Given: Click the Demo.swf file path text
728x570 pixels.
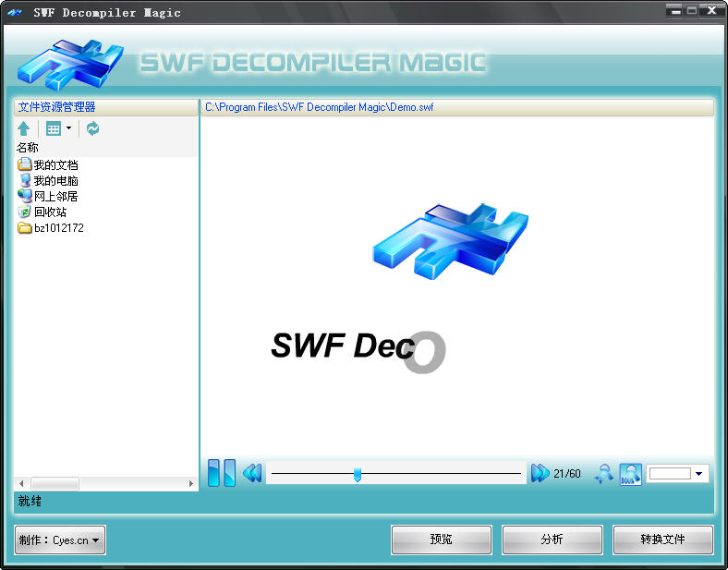Looking at the screenshot, I should (319, 107).
